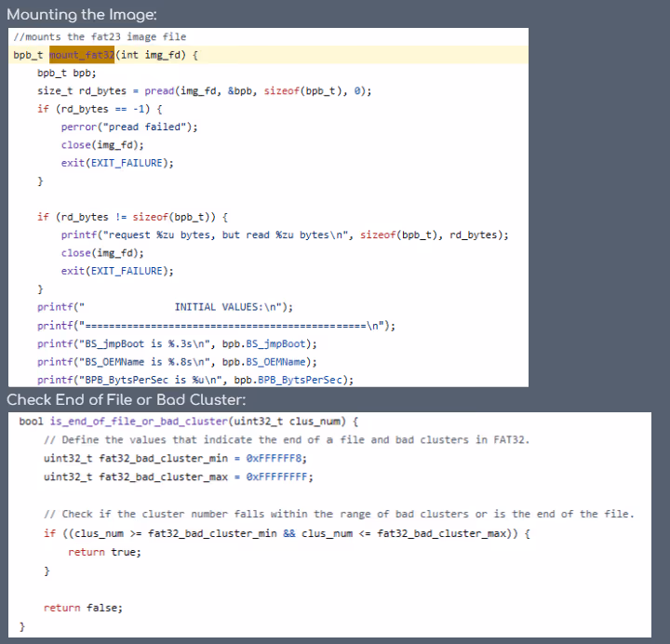Click the 0xFFFFFFFF value on the fat32_bad_cluster_max line
The height and width of the screenshot is (644, 670).
pos(279,477)
